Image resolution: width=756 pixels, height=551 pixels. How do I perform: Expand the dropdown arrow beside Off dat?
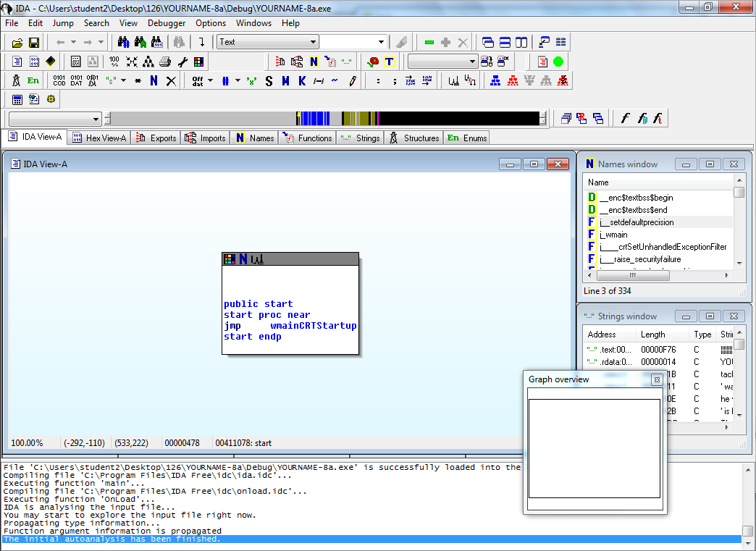[210, 80]
